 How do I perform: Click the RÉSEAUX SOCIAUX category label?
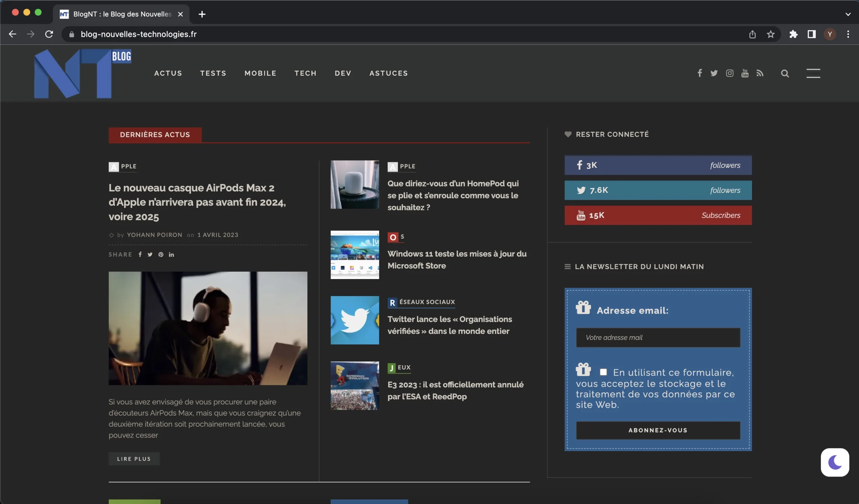[x=421, y=302]
